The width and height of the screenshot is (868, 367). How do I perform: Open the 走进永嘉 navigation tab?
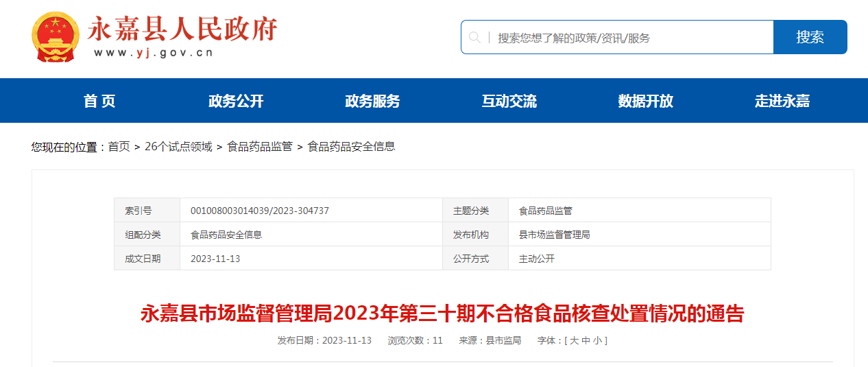click(782, 101)
